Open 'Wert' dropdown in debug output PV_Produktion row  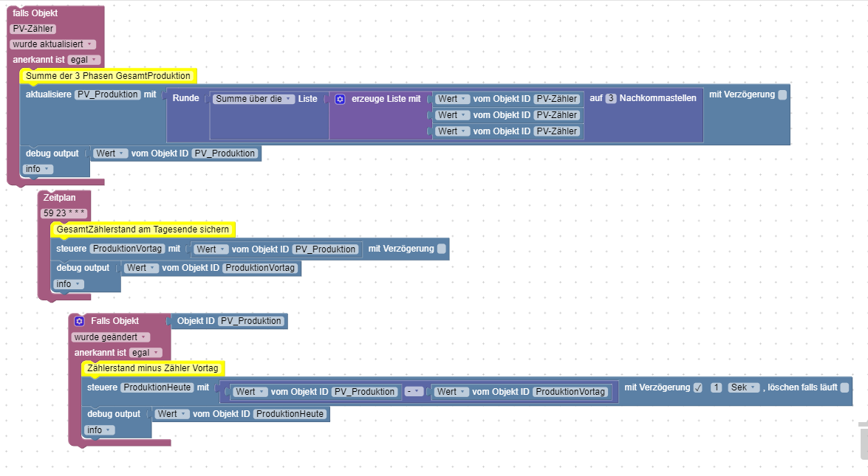pos(110,154)
